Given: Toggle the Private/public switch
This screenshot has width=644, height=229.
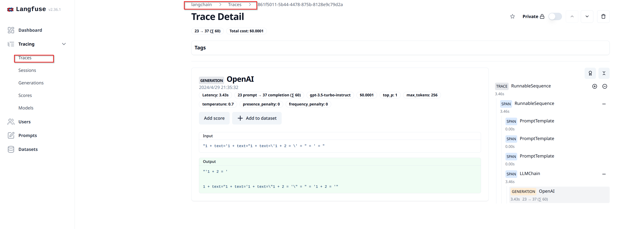Looking at the screenshot, I should [x=555, y=17].
